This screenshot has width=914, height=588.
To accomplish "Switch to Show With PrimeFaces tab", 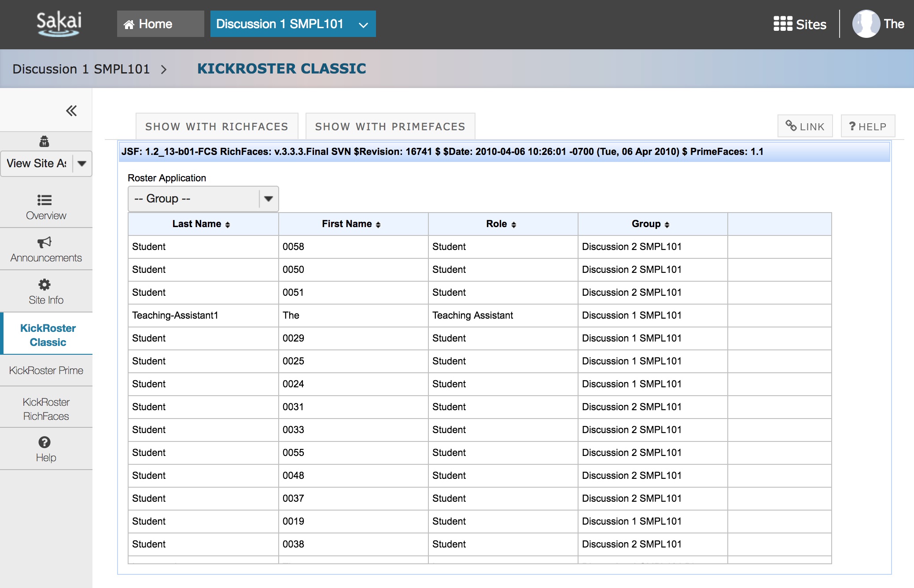I will point(390,127).
